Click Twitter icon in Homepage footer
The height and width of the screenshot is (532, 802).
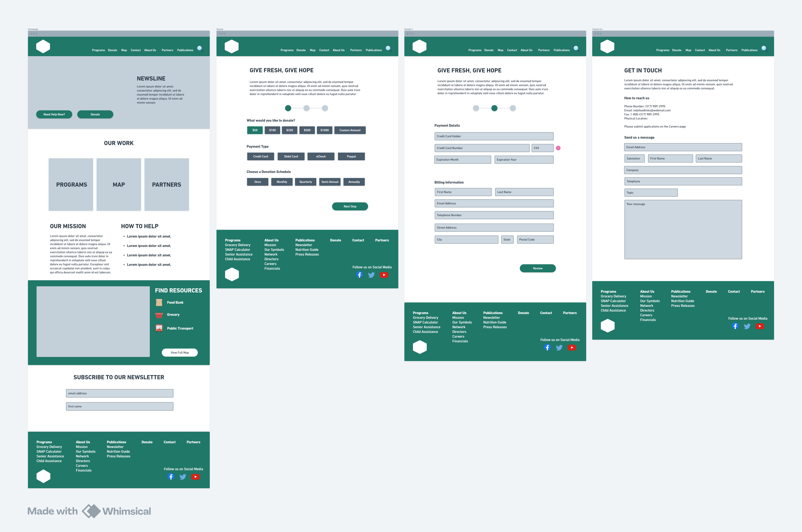pyautogui.click(x=183, y=477)
